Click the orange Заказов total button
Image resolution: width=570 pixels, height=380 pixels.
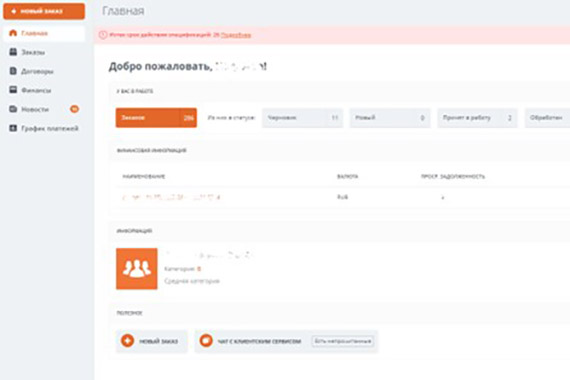pyautogui.click(x=156, y=118)
